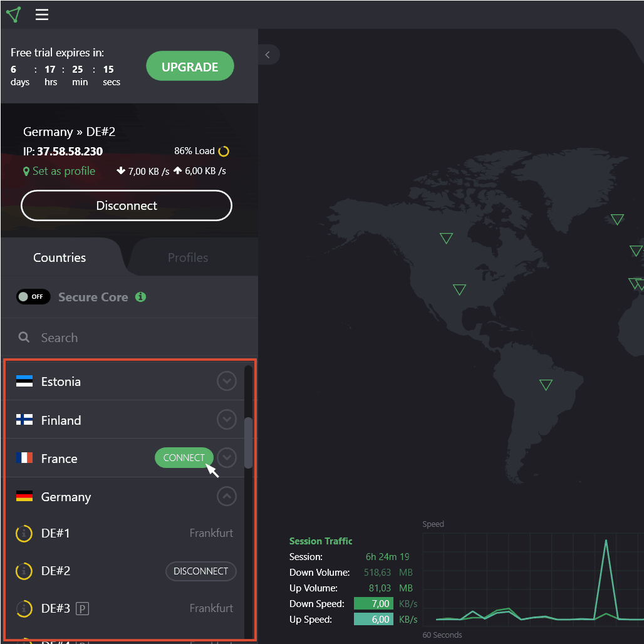Click DISCONNECT on the DE#2 row
The width and height of the screenshot is (644, 644).
201,571
